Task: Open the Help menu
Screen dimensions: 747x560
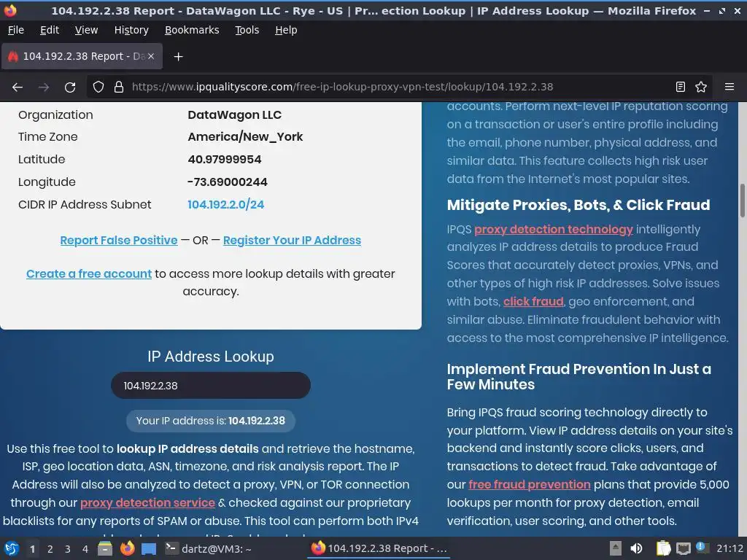Action: tap(286, 30)
